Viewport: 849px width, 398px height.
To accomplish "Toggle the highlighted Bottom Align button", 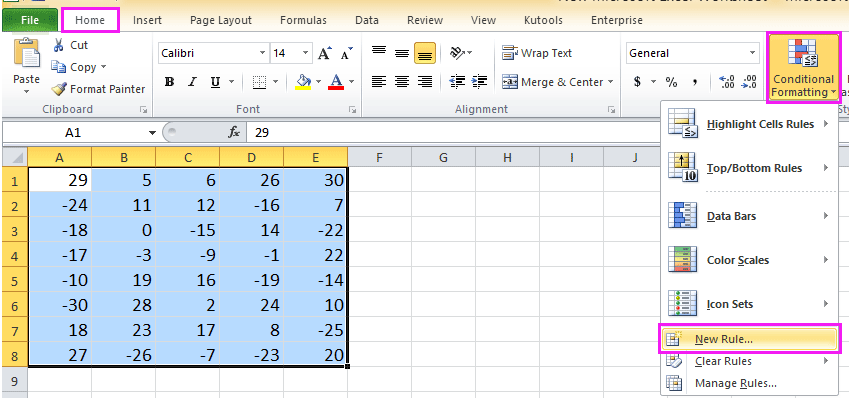I will [425, 53].
